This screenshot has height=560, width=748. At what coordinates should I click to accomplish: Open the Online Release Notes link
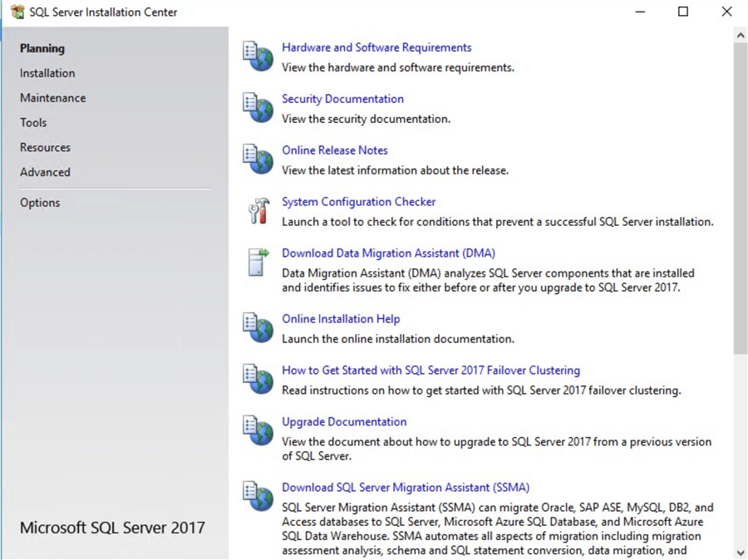pyautogui.click(x=335, y=150)
